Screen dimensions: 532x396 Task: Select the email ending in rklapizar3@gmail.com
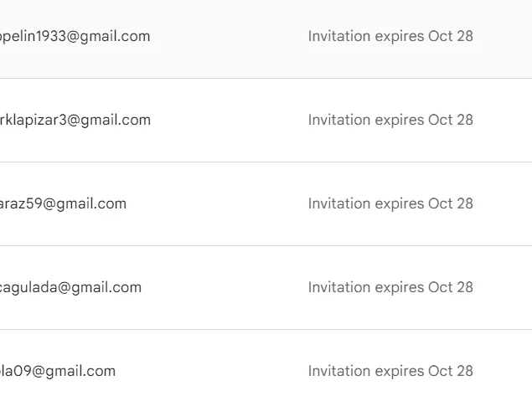point(75,120)
